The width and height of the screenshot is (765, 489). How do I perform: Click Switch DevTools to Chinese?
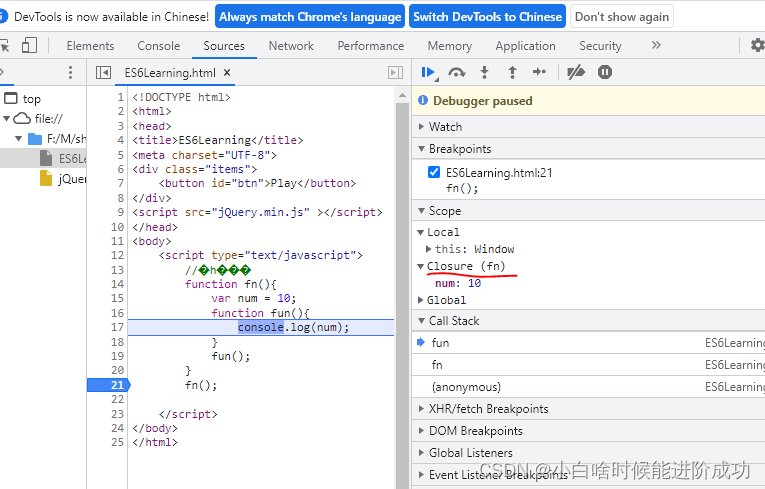click(487, 17)
